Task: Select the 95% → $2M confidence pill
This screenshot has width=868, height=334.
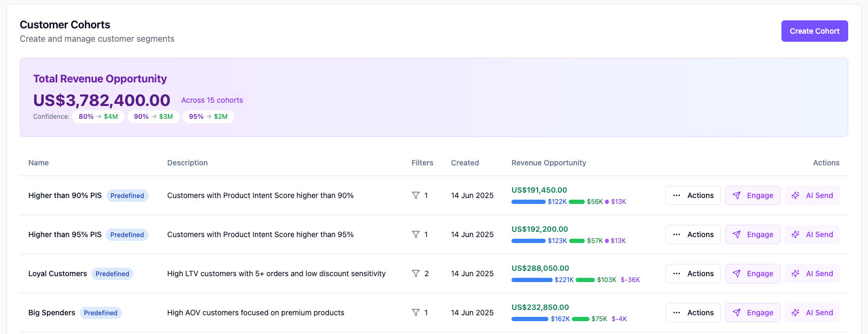Action: (x=208, y=117)
